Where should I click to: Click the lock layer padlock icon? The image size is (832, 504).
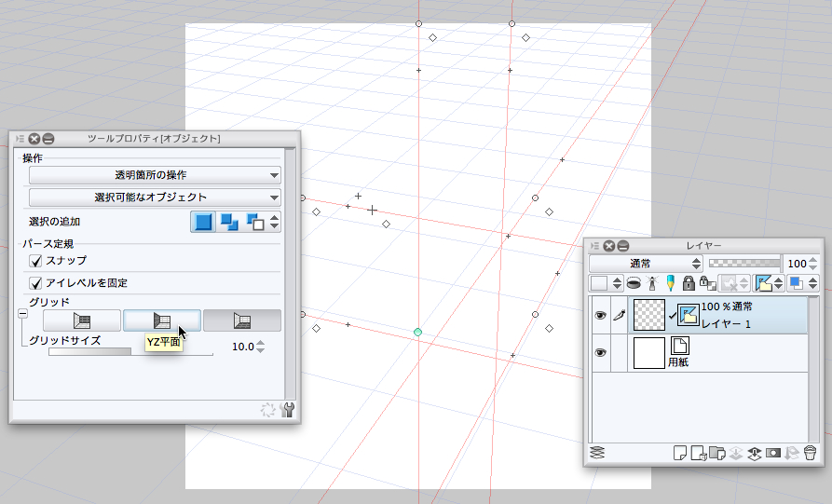(689, 283)
